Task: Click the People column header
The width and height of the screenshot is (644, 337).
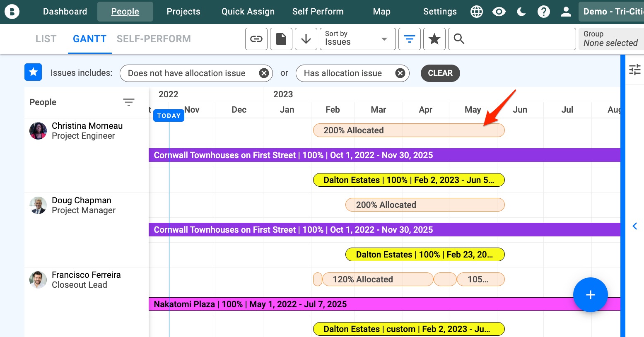Action: [x=43, y=102]
